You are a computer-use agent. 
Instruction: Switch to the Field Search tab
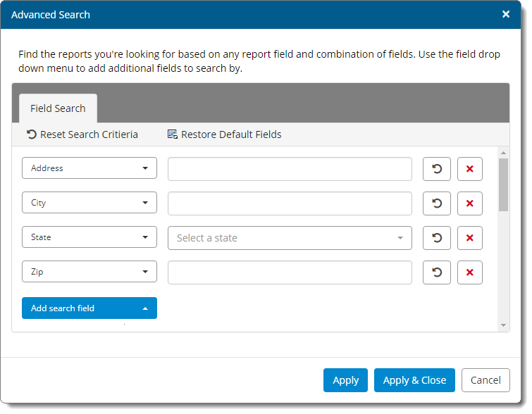(x=58, y=108)
